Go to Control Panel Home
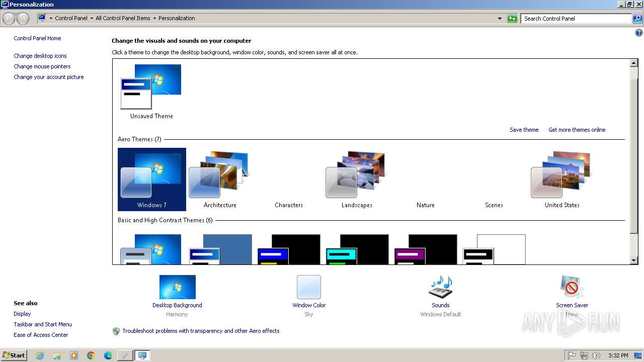Viewport: 644px width, 362px height. point(37,38)
